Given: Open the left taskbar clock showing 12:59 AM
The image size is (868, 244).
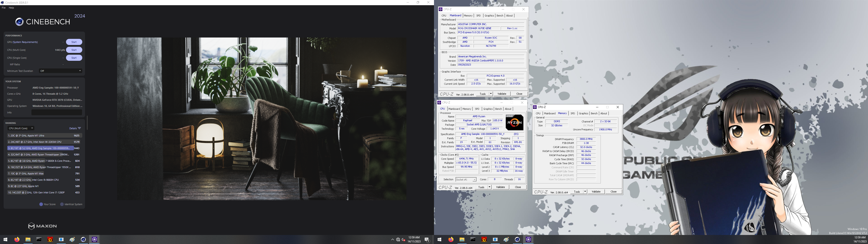Looking at the screenshot, I should pos(414,240).
